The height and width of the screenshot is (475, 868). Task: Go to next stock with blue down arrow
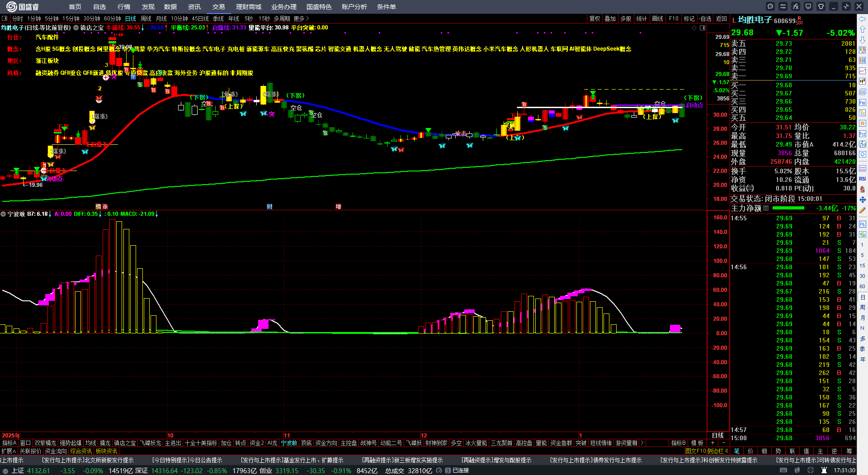pyautogui.click(x=863, y=39)
